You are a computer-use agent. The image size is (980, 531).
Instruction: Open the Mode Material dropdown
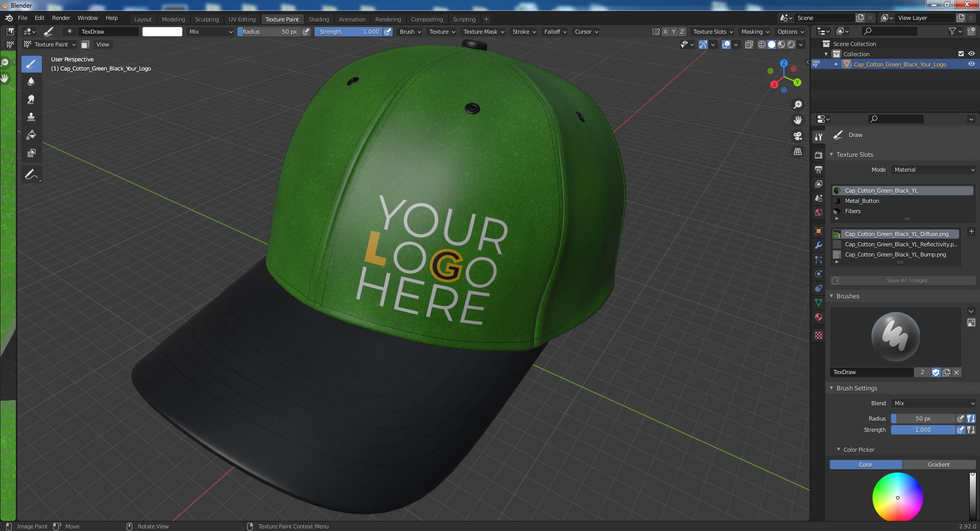[x=934, y=170]
